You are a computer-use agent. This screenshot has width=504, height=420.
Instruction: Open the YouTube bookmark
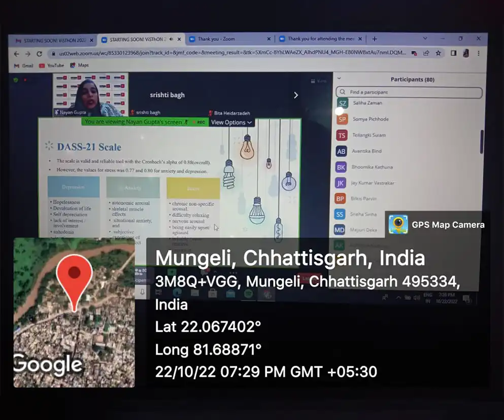[51, 65]
